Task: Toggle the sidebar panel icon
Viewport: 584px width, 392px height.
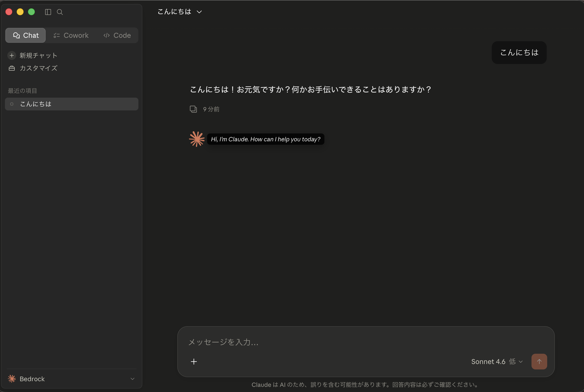Action: 48,12
